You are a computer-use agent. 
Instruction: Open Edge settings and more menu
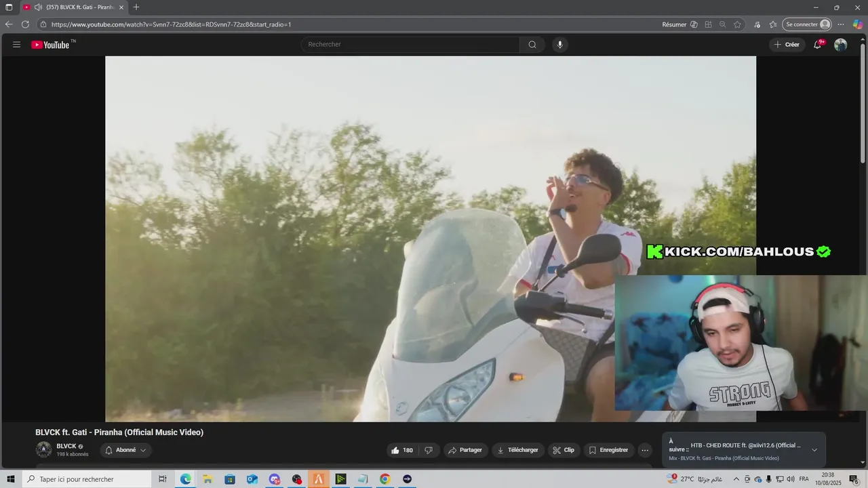click(x=841, y=24)
